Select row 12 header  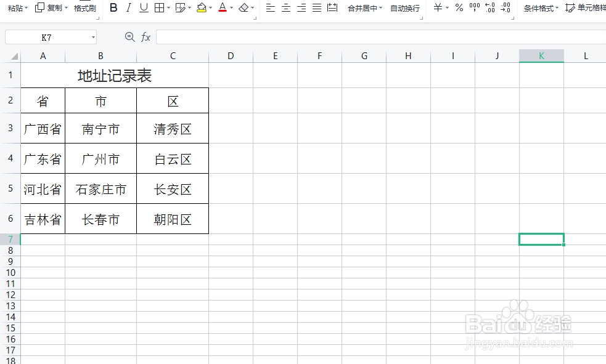(x=10, y=295)
